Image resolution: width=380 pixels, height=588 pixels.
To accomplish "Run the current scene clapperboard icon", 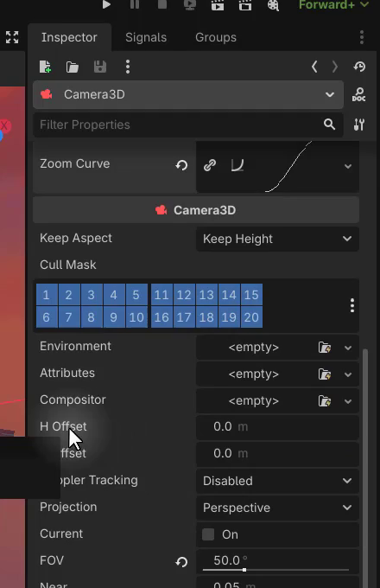I will 218,4.
